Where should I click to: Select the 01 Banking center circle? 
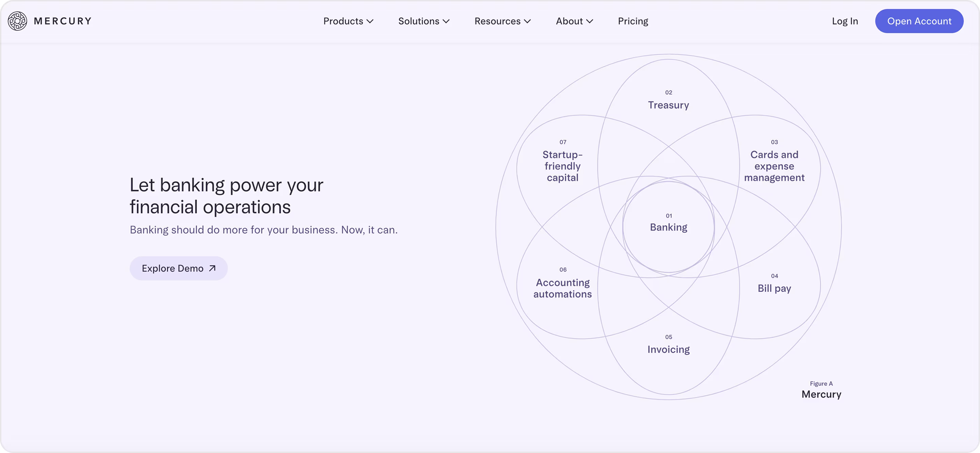(668, 227)
